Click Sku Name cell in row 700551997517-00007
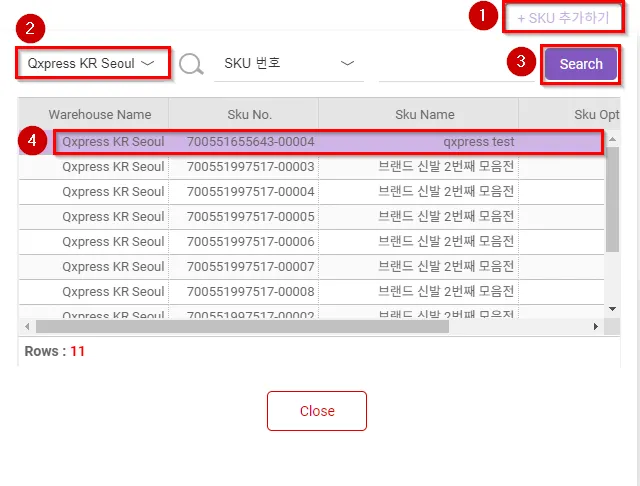This screenshot has height=486, width=640. coord(419,266)
